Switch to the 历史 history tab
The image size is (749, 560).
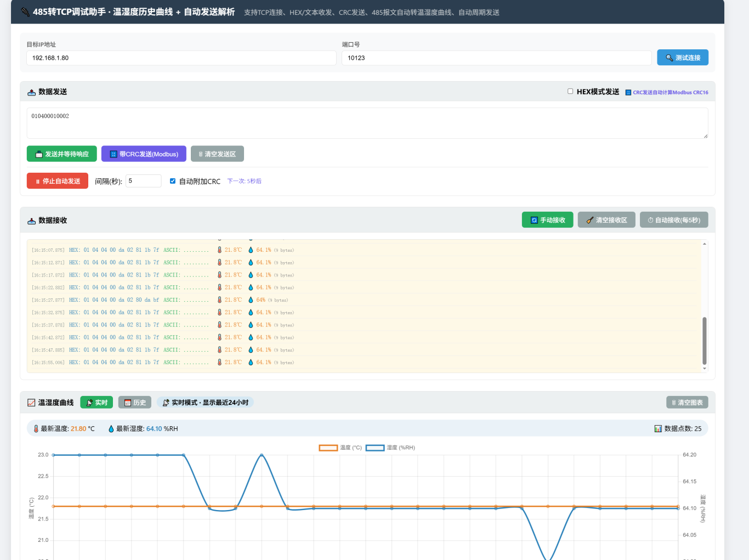(x=135, y=403)
